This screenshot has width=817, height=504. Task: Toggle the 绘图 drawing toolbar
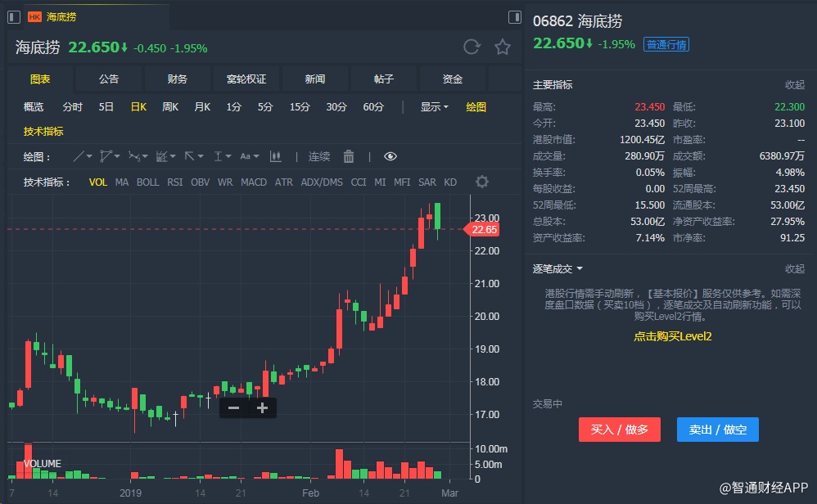click(476, 106)
